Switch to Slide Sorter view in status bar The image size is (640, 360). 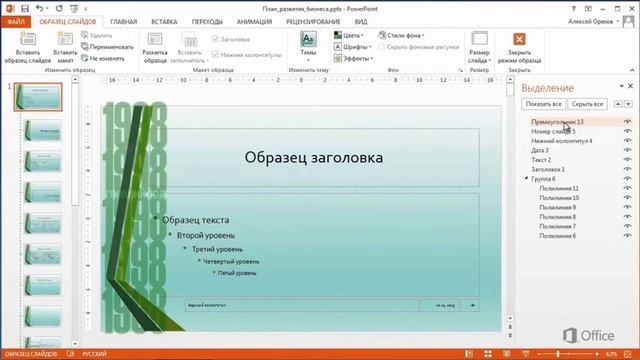coord(488,354)
